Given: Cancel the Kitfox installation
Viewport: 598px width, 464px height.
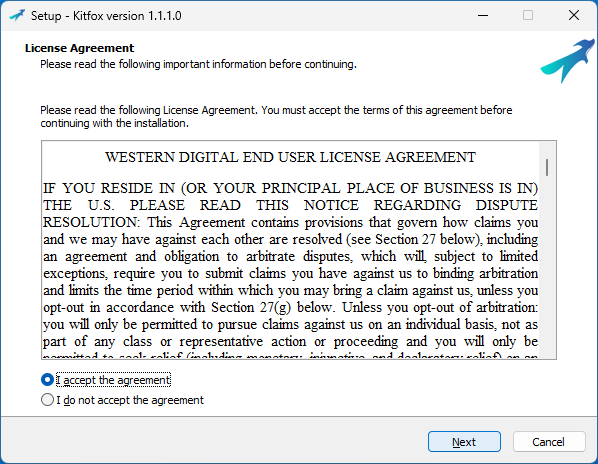Looking at the screenshot, I should click(x=549, y=442).
